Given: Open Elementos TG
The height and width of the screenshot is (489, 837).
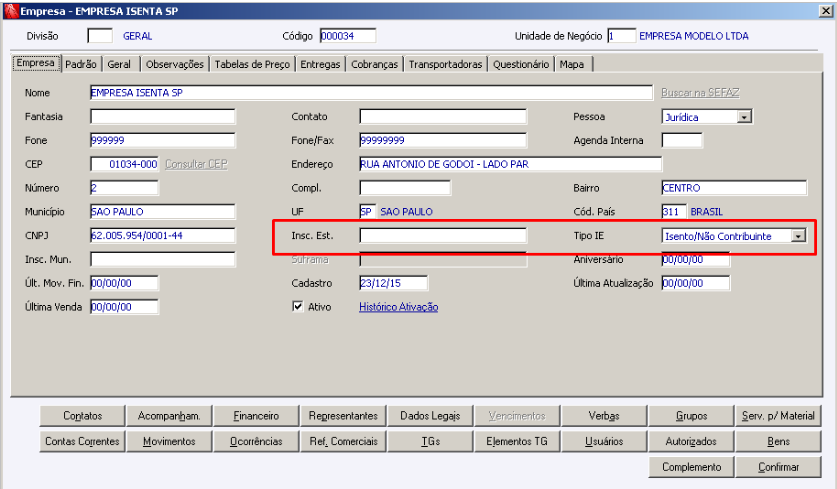Looking at the screenshot, I should 517,441.
